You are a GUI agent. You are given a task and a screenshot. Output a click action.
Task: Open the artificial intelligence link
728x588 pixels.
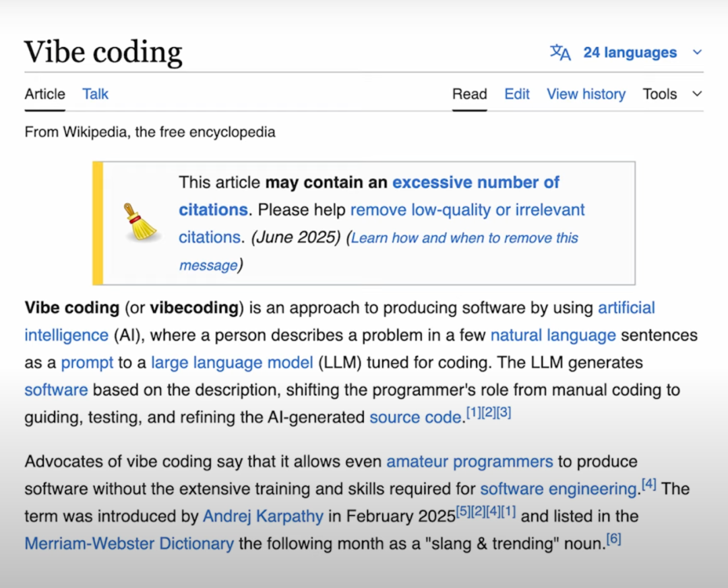click(x=626, y=307)
